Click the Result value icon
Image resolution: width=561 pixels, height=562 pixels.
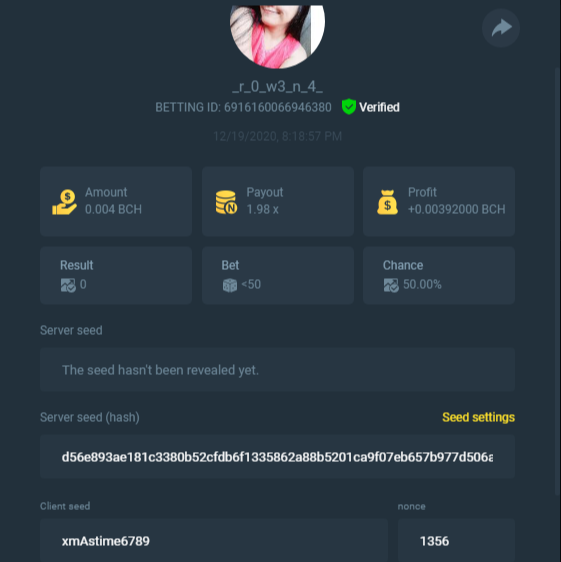coord(68,285)
